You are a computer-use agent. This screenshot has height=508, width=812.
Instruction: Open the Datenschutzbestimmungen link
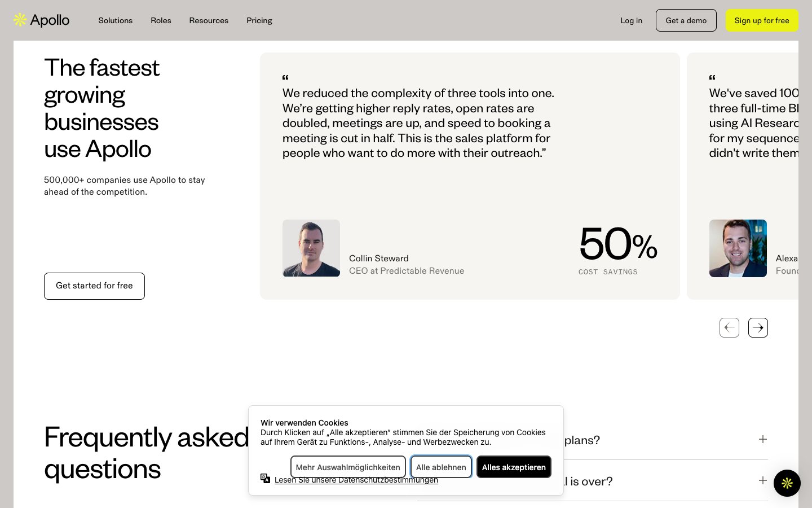tap(356, 479)
